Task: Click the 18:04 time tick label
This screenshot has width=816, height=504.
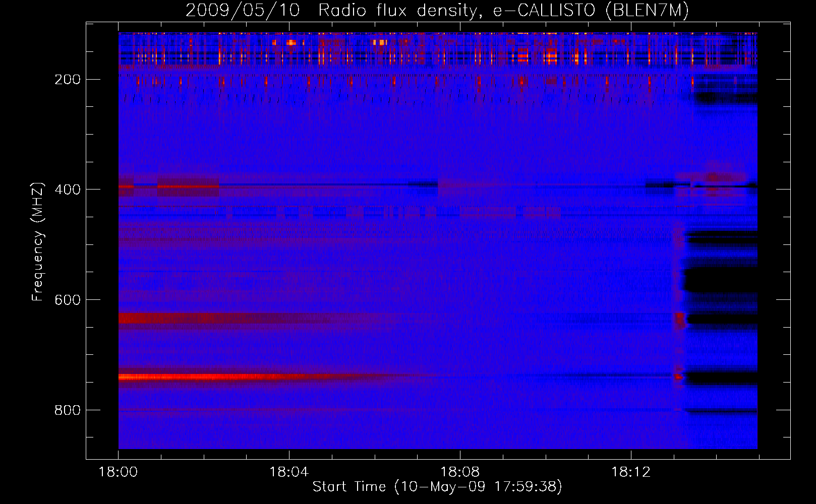Action: (289, 472)
